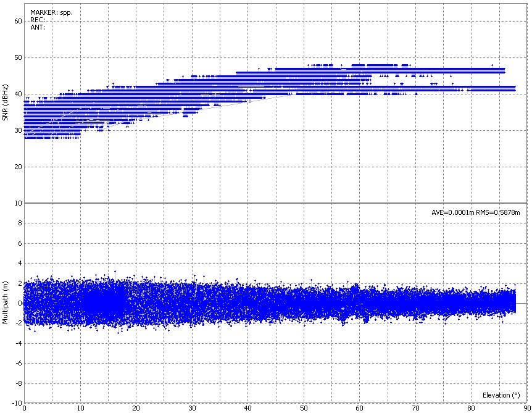Click the -8 tick on Multipath axis
This screenshot has width=532, height=413.
pyautogui.click(x=19, y=383)
